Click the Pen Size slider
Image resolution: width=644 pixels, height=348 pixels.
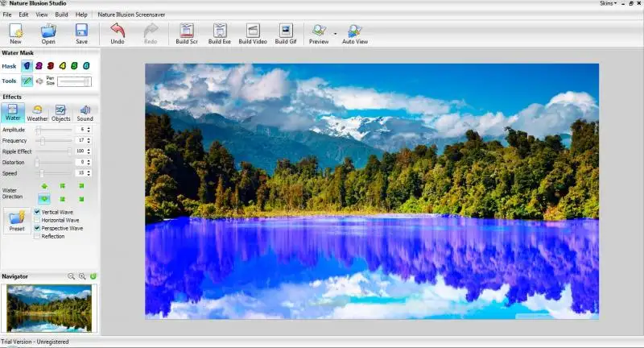74,81
